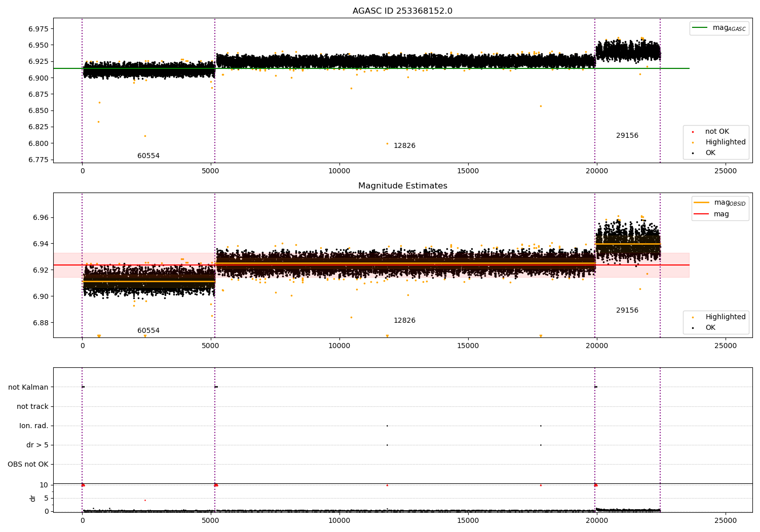Click the red 'not OK' legend marker in top plot
This screenshot has width=760, height=532.
693,132
